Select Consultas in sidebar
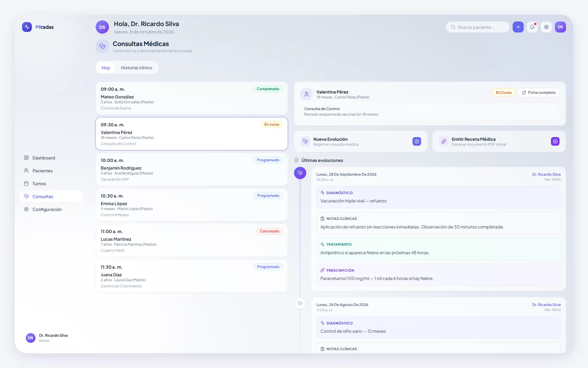This screenshot has height=368, width=588. pos(51,196)
